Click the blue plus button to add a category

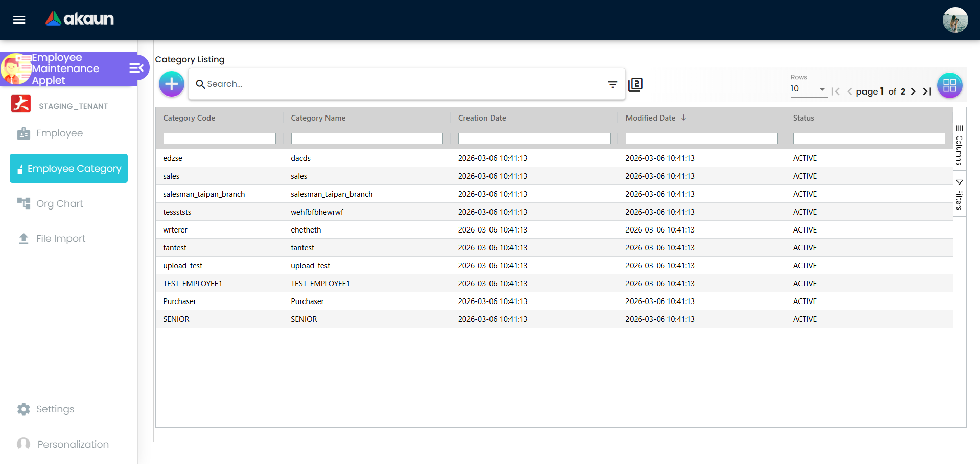(171, 84)
